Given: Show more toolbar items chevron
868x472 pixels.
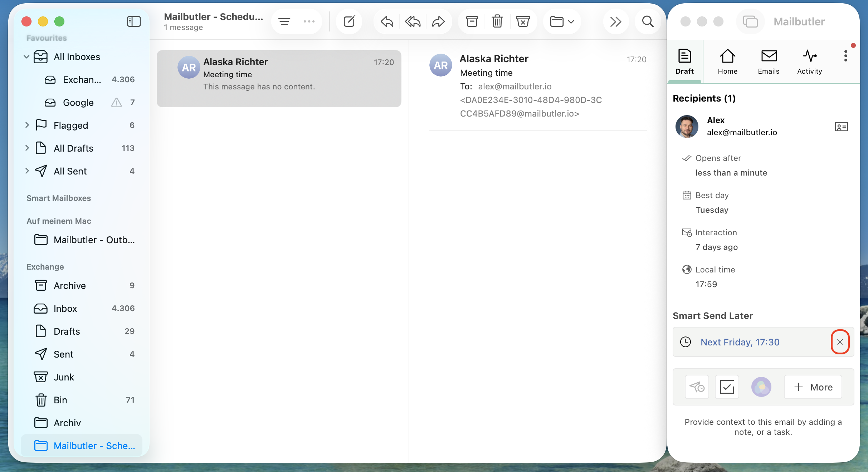Looking at the screenshot, I should (x=616, y=22).
